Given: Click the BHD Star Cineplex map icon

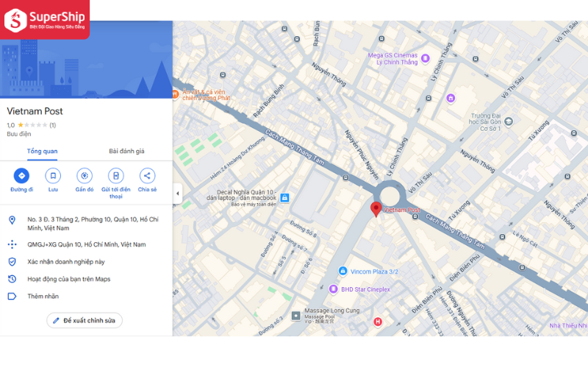Looking at the screenshot, I should click(333, 289).
